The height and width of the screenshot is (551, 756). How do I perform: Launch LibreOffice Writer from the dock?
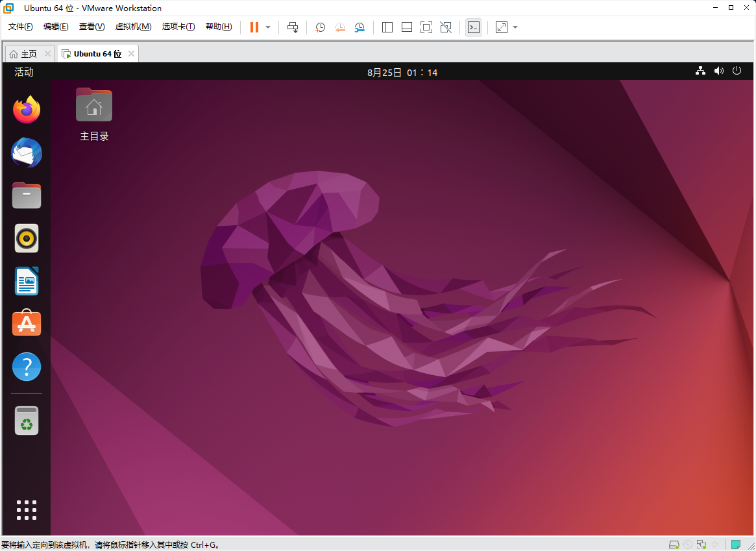pos(27,281)
